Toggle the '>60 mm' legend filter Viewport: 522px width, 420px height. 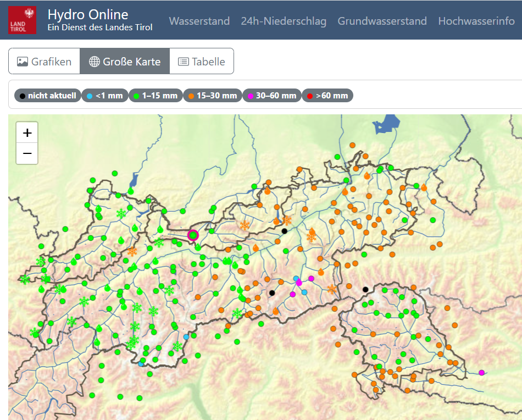coord(327,96)
